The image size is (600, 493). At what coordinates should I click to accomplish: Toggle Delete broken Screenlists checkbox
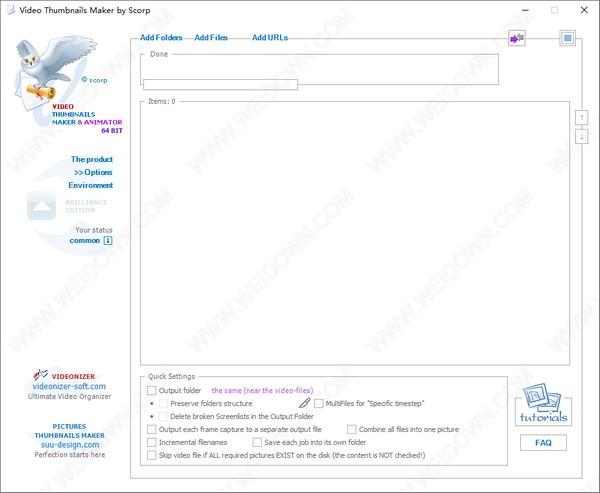click(x=163, y=416)
